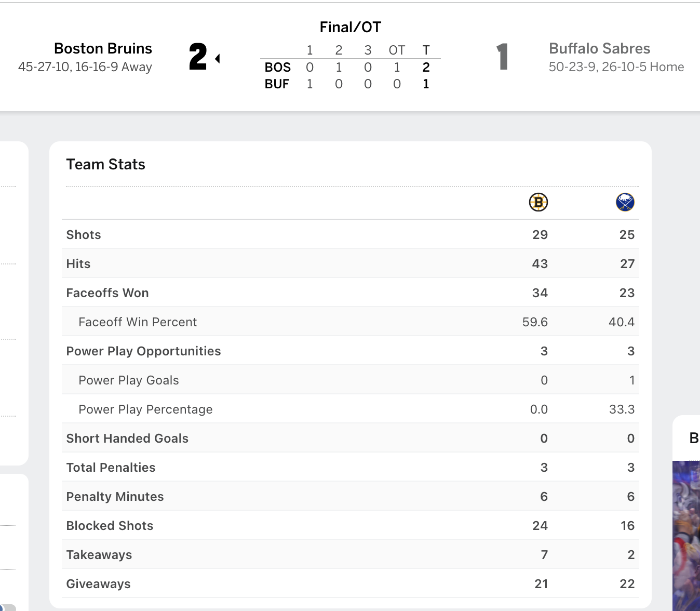Toggle the switch at bottom-left corner
The width and height of the screenshot is (700, 611).
(7, 607)
